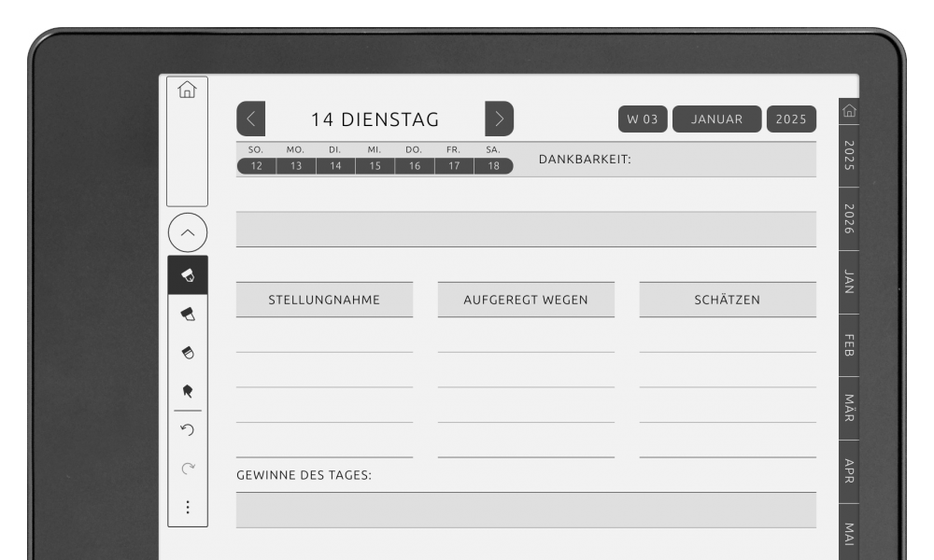Screen dimensions: 934x560
Task: Jump to Friday 17 in week strip
Action: coord(454,166)
